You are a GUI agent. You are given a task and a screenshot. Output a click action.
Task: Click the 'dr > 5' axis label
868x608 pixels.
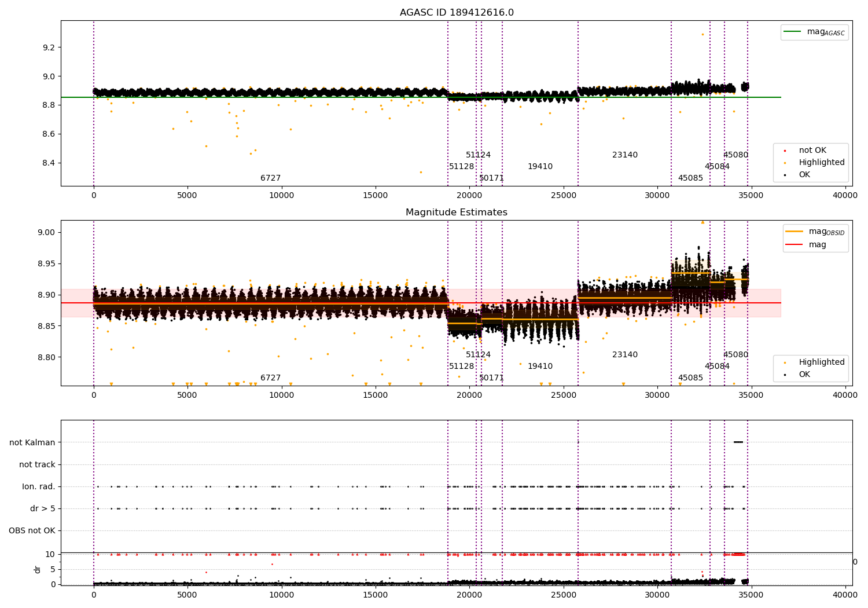(43, 509)
